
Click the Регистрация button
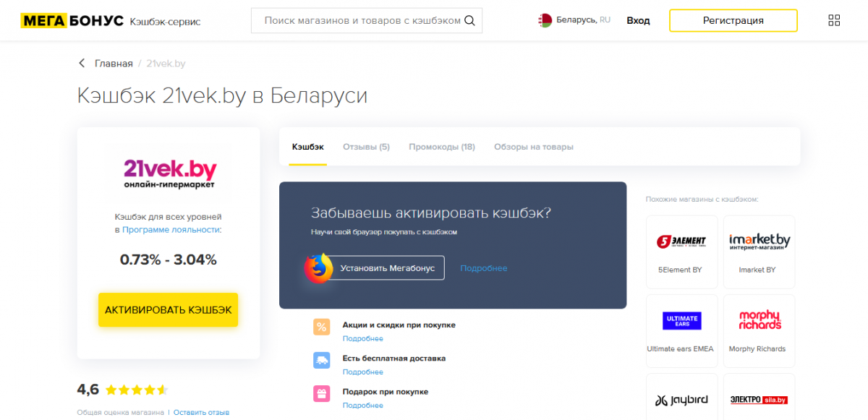tap(733, 20)
